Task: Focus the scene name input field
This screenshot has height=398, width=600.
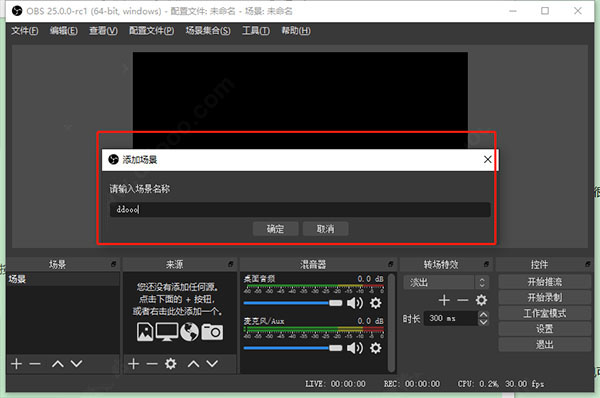Action: 300,210
